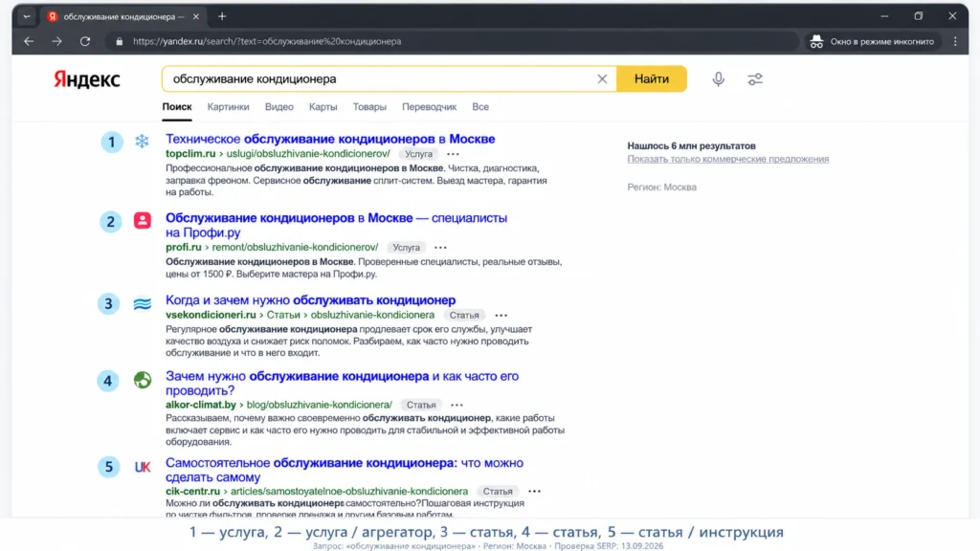Switch to the Карты tab
The image size is (980, 551).
tap(323, 107)
